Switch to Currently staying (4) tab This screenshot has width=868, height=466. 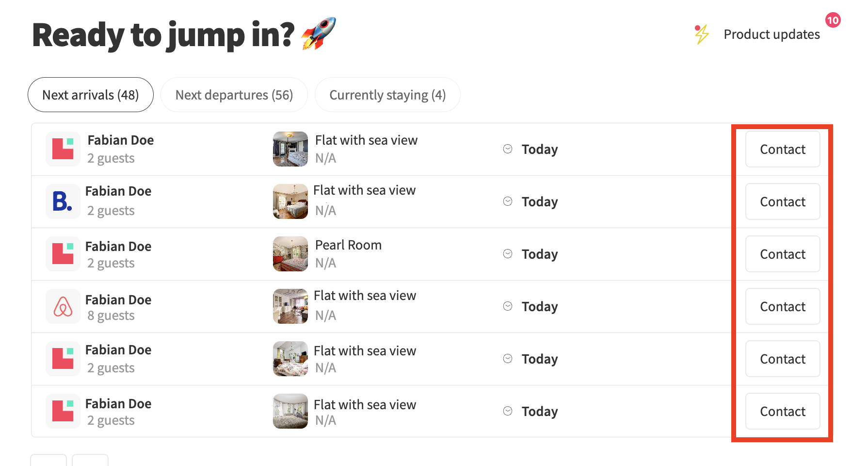[387, 95]
